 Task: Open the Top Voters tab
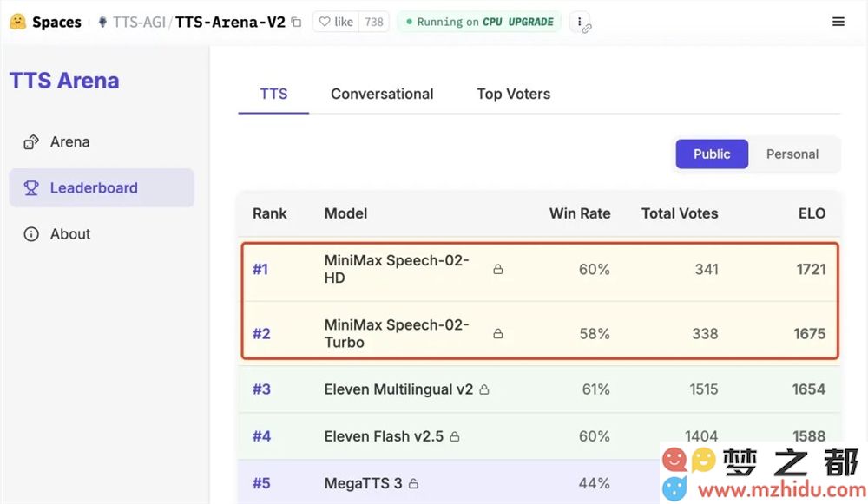513,94
